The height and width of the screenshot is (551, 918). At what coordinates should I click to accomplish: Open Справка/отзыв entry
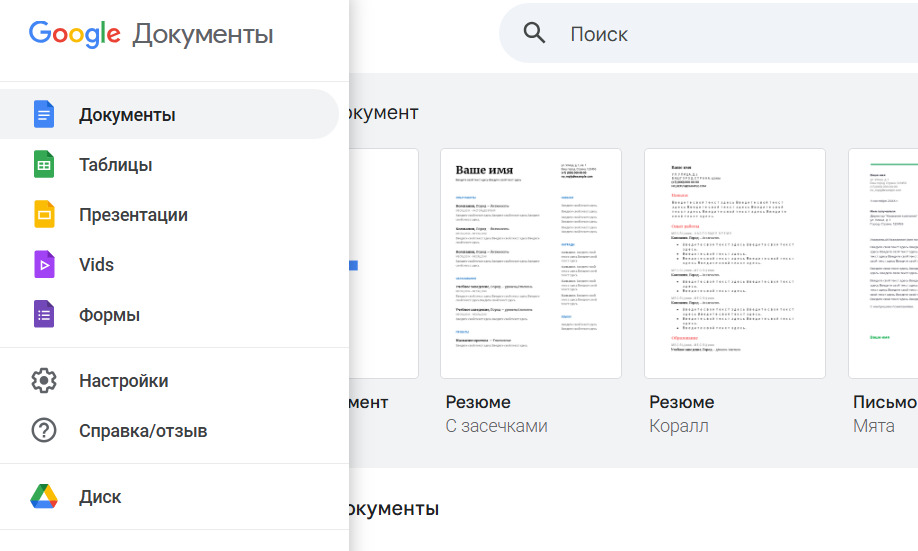pyautogui.click(x=143, y=431)
